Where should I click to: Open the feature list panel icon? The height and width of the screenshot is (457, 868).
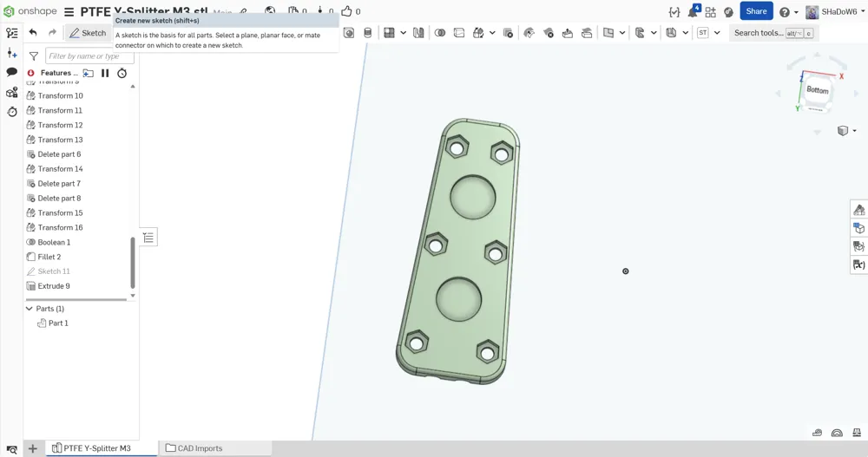11,33
